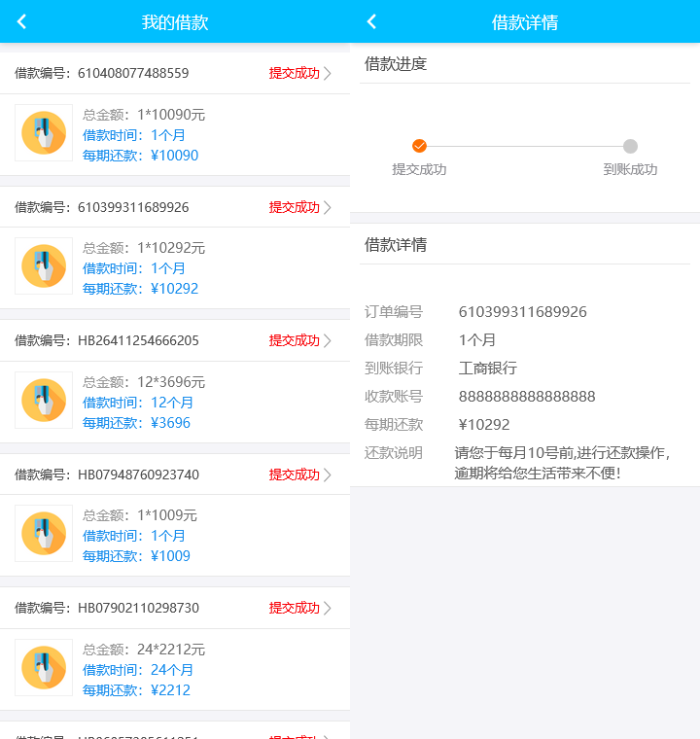Select order number 610399311689926 in details
Viewport: 700px width, 739px height.
523,311
